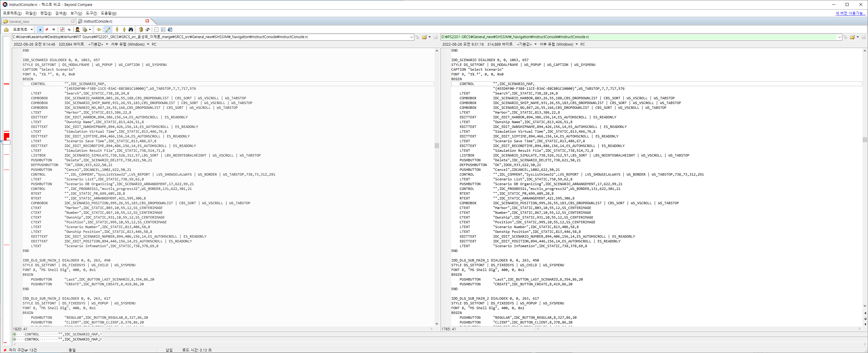Viewport: 868px width, 353px height.
Task: Open the 파일(F) menu
Action: pos(31,13)
